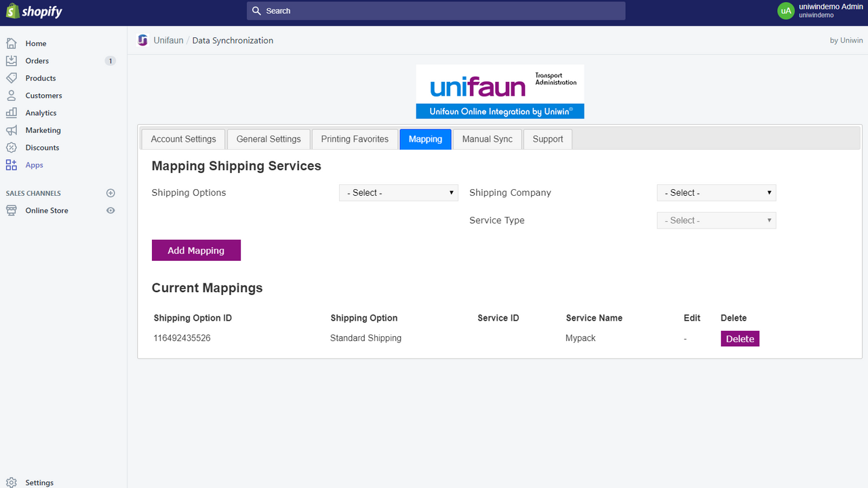Click the Customers person icon
The image size is (868, 488).
coord(11,96)
